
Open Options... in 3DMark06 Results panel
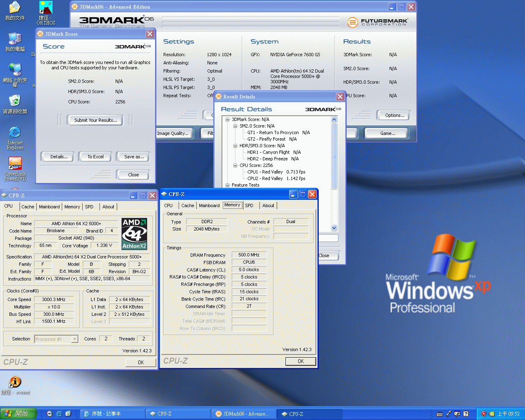pyautogui.click(x=394, y=115)
